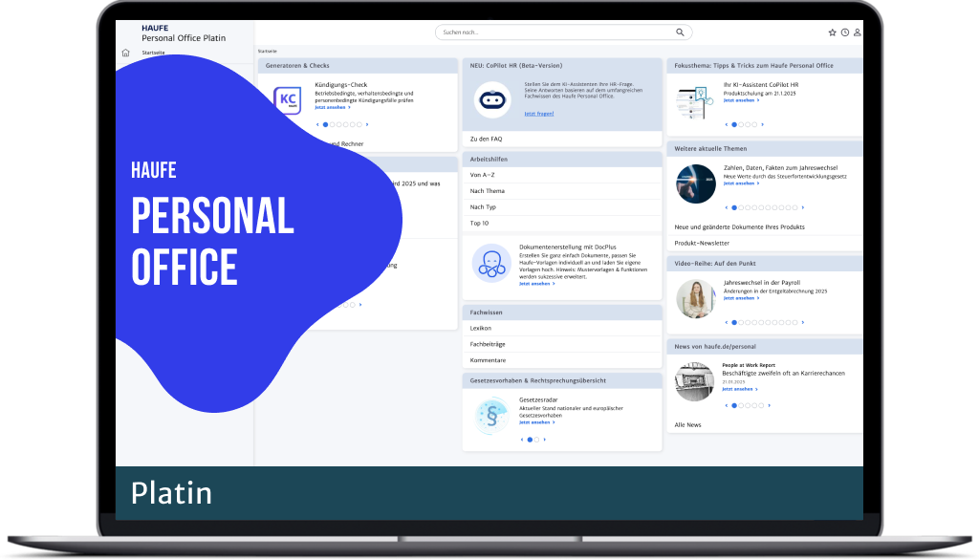Previous slide arrow in Gesetzesradar carousel
Screen dimensions: 979x560
click(522, 440)
